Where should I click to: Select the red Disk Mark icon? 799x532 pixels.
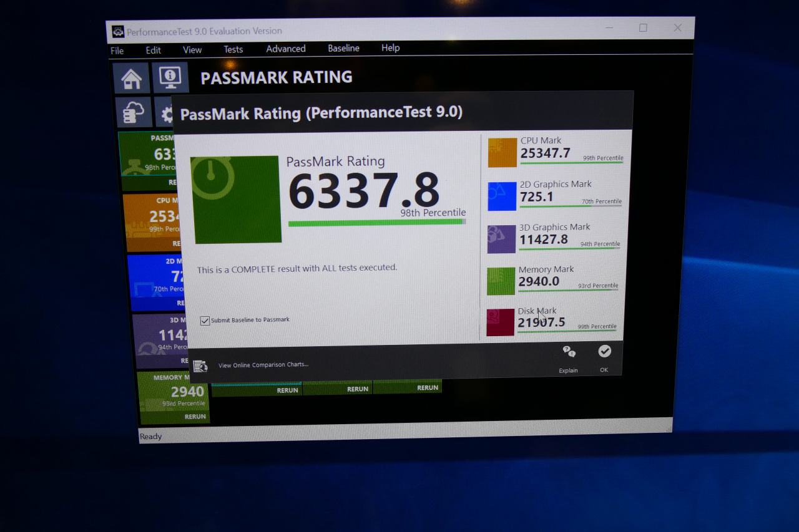(501, 322)
